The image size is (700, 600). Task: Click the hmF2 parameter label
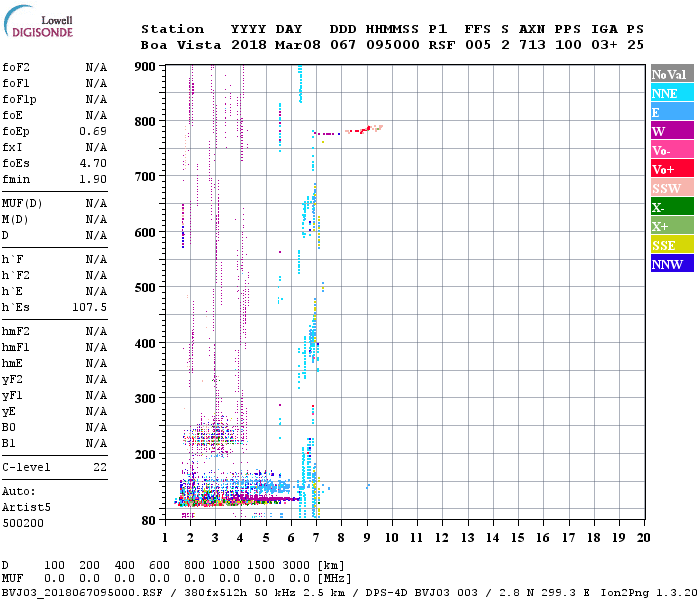click(16, 331)
